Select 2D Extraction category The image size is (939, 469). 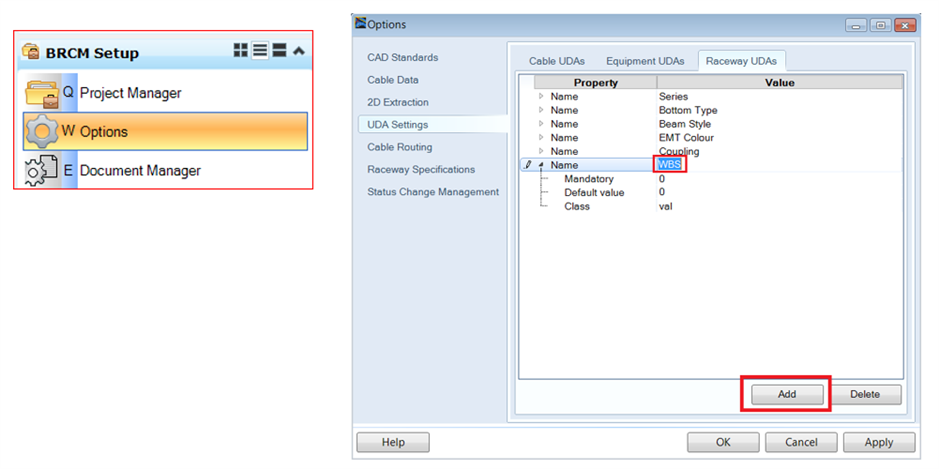398,102
